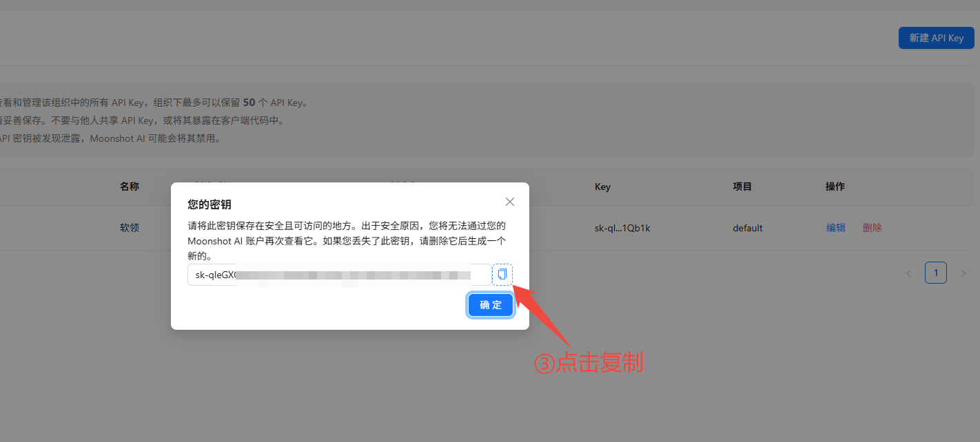Close the 您的密钥 dialog with the X
Viewport: 980px width, 442px height.
pyautogui.click(x=509, y=202)
